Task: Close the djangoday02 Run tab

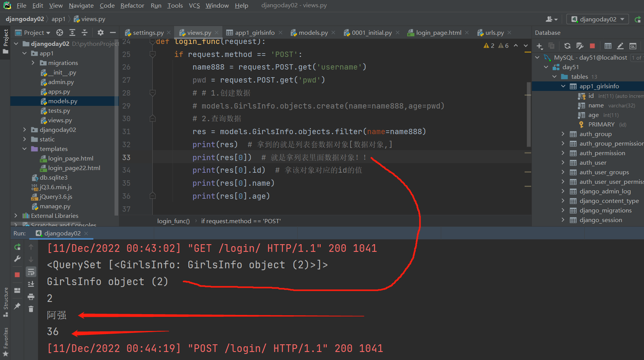Action: [86, 233]
